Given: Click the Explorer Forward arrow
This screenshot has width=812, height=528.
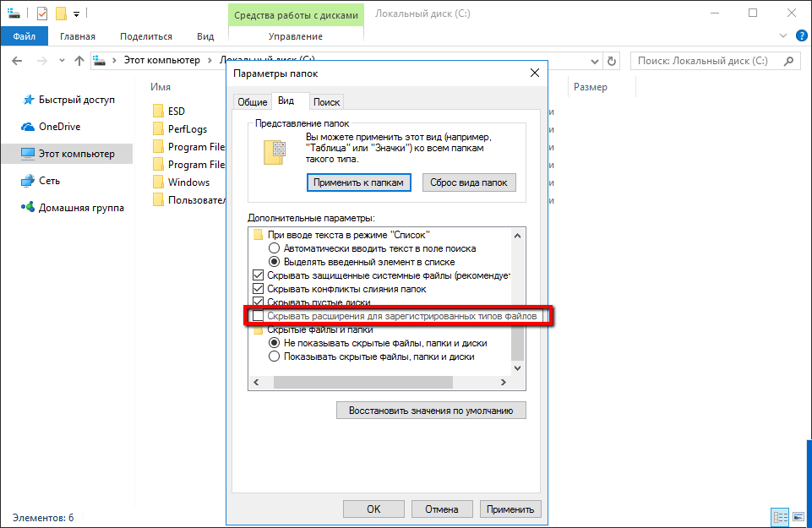Looking at the screenshot, I should pyautogui.click(x=41, y=61).
